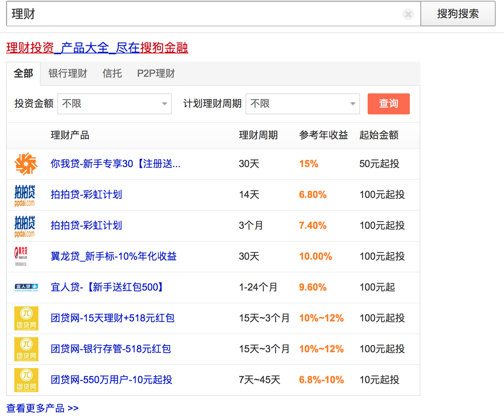Click the 10元起投 amount cell
The height and width of the screenshot is (420, 504).
(379, 380)
